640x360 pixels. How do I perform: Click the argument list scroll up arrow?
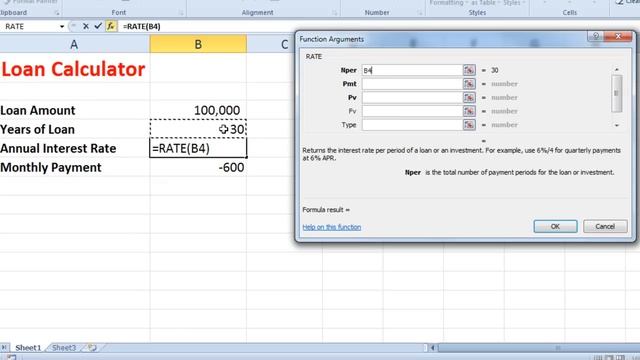coord(617,70)
